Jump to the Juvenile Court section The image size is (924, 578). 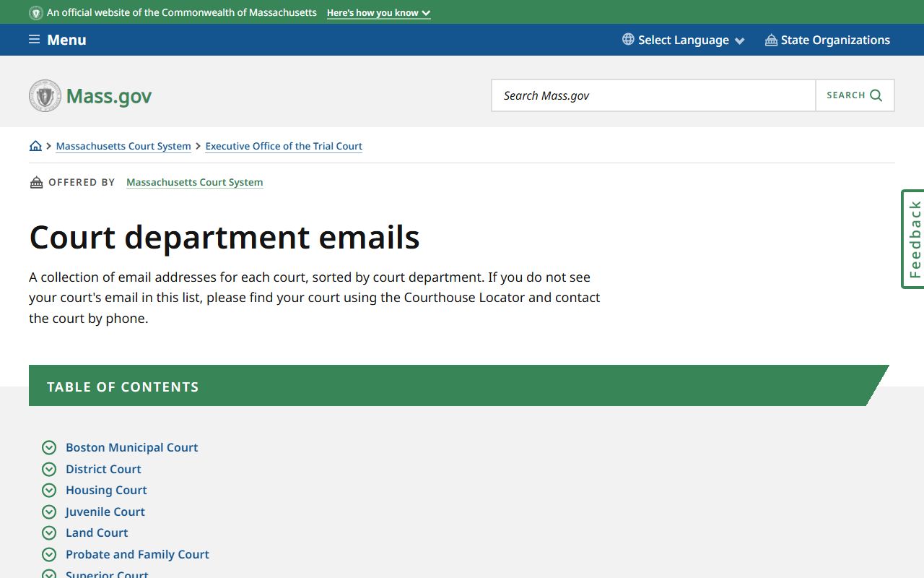pos(105,512)
